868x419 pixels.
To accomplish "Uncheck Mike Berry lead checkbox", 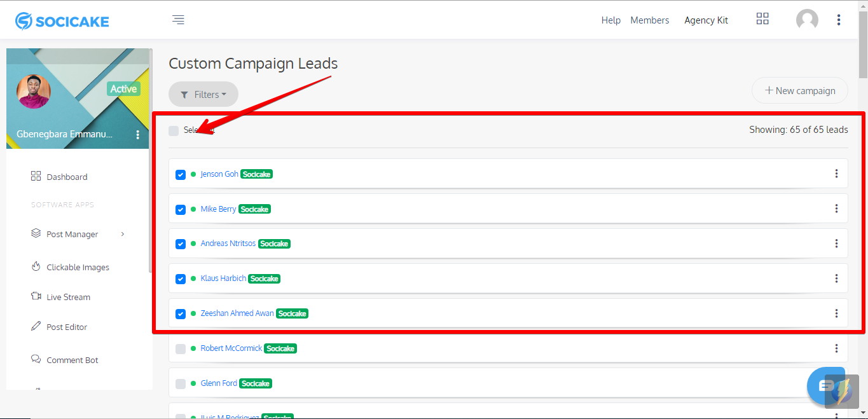I will click(181, 209).
